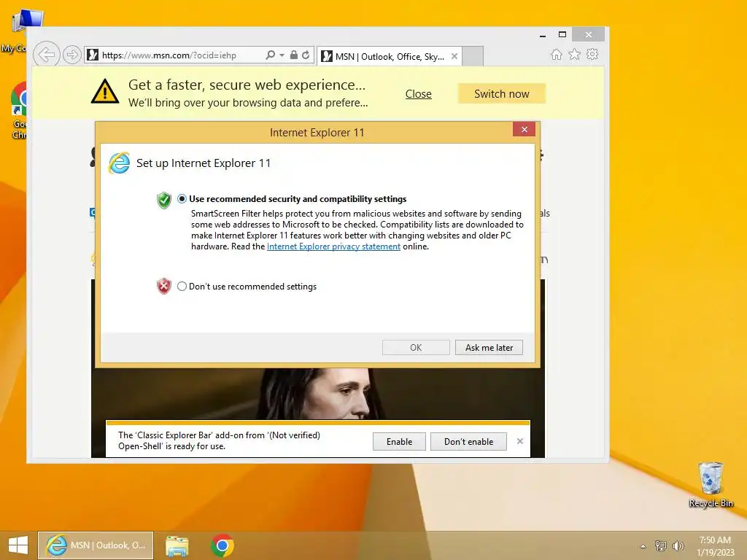Click the Ask me later button
747x560 pixels.
pos(489,348)
